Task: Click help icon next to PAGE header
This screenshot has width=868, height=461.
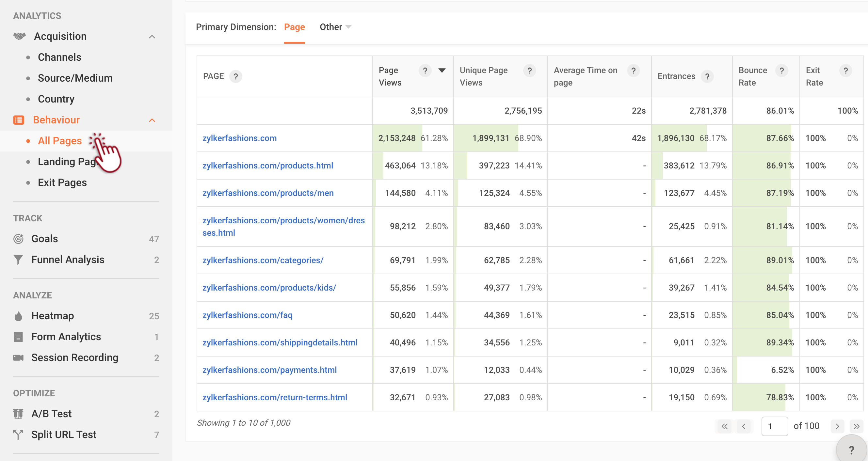Action: [x=235, y=76]
